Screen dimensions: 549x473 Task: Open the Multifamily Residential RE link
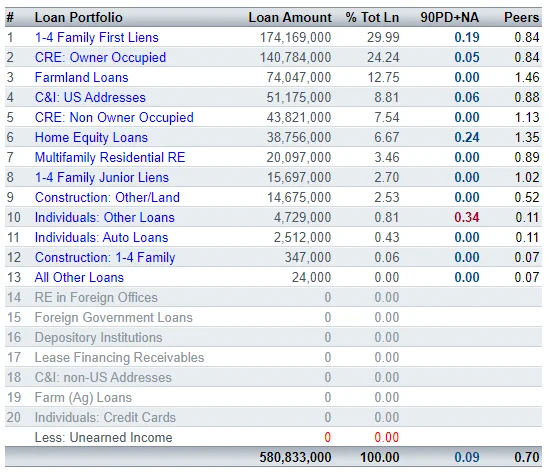[x=110, y=157]
